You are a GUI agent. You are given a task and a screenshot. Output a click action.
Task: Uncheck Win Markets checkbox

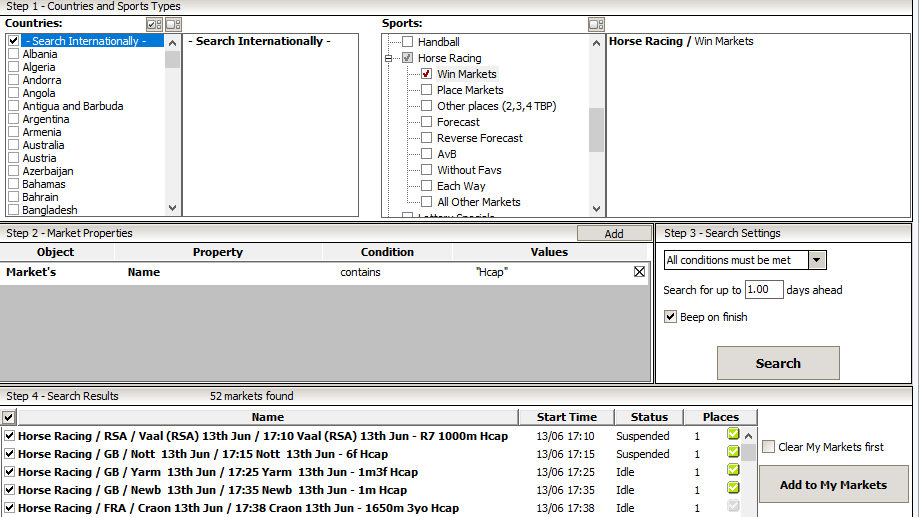(x=427, y=74)
